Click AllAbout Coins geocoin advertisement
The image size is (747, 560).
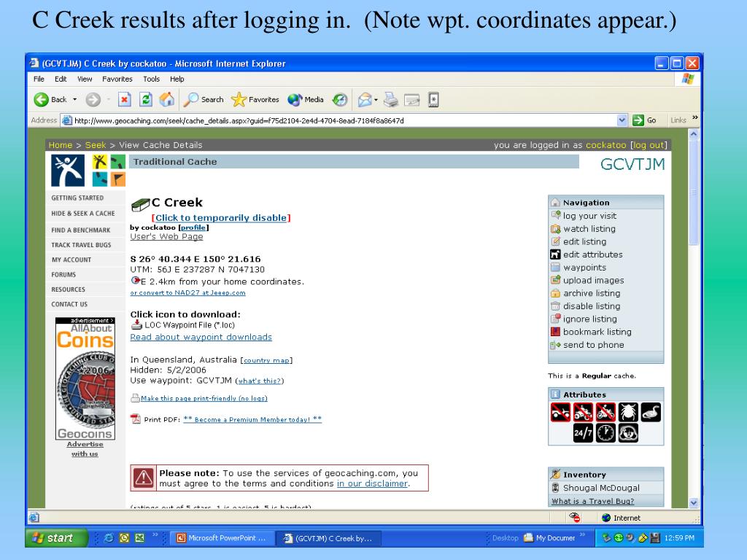coord(85,378)
